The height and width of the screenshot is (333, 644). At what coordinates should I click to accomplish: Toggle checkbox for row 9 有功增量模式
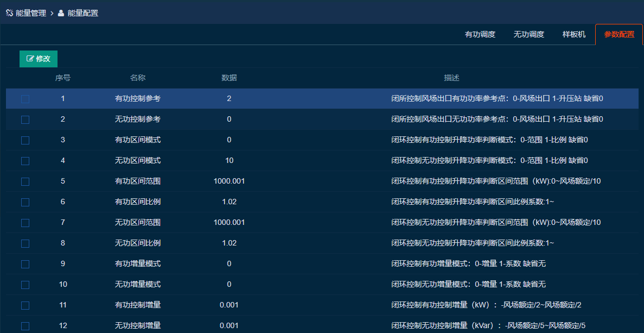(25, 264)
